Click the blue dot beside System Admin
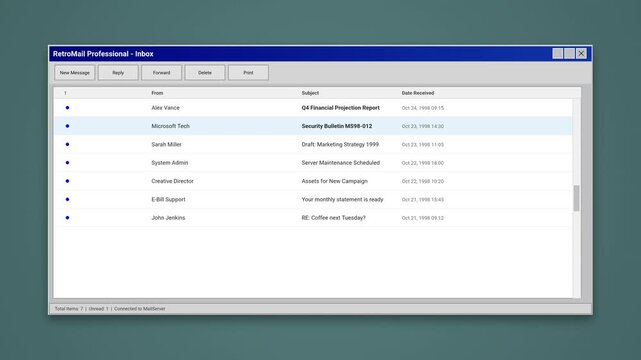The image size is (641, 360). (67, 163)
